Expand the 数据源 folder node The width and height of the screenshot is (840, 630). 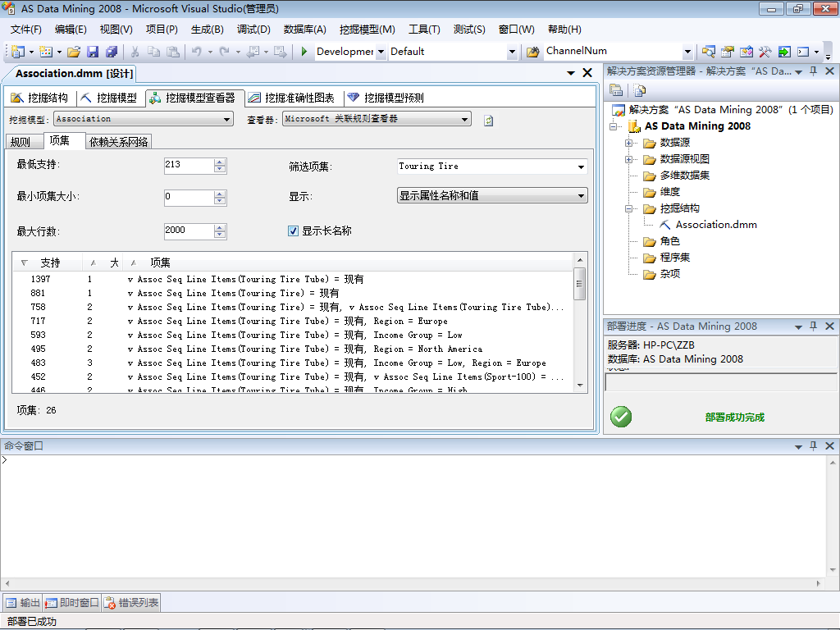pos(628,143)
